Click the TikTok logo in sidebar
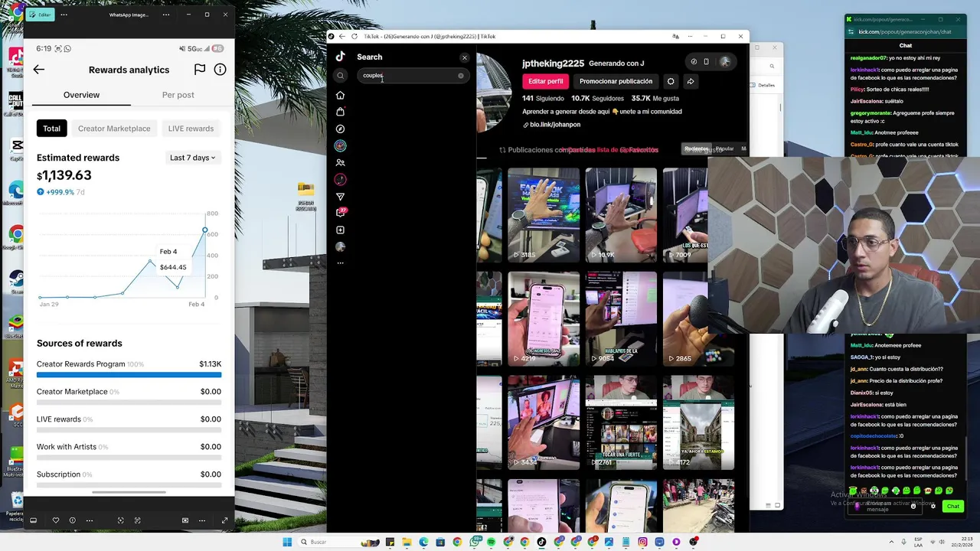The image size is (980, 551). [340, 56]
